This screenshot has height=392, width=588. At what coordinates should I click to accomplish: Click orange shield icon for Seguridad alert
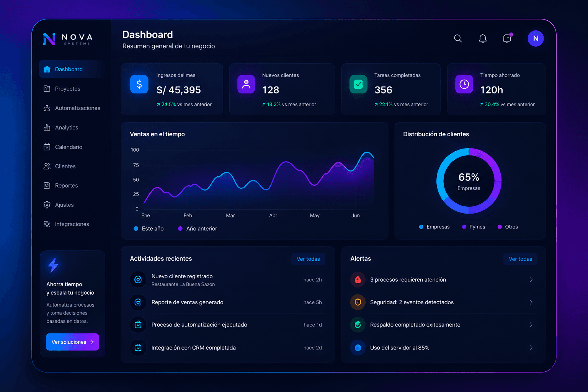click(x=358, y=302)
